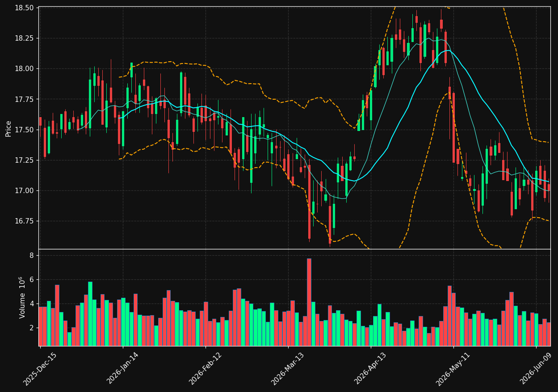Image resolution: width=558 pixels, height=392 pixels.
Task: Click the 17.25 price tick label
Action: (x=24, y=160)
